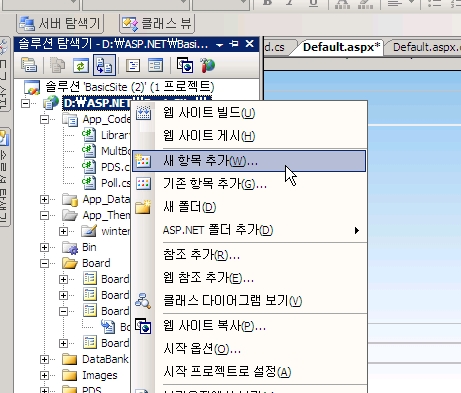Click the solution file icon
Viewport: 461px width, 393px height.
pyautogui.click(x=32, y=87)
